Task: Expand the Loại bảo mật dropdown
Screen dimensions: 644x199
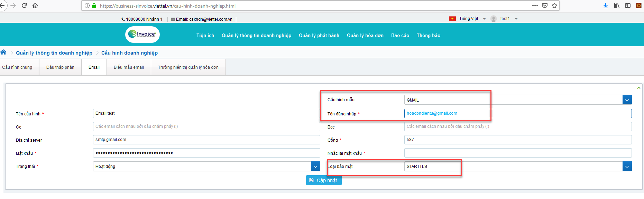Action: (627, 167)
